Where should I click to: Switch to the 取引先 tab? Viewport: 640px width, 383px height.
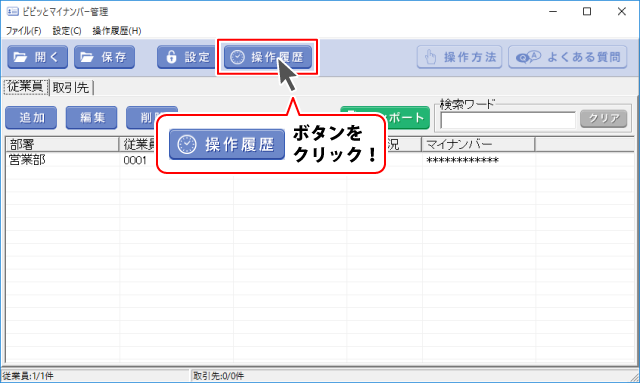tap(71, 87)
